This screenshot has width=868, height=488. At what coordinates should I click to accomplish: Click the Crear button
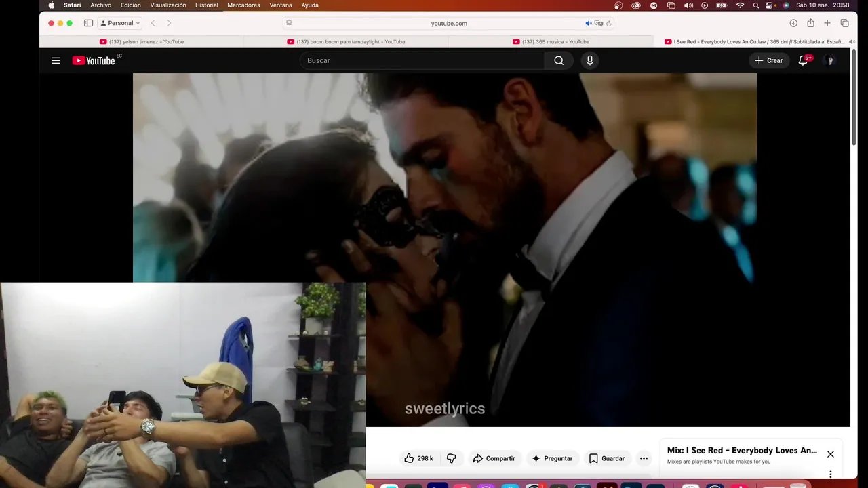click(x=768, y=60)
